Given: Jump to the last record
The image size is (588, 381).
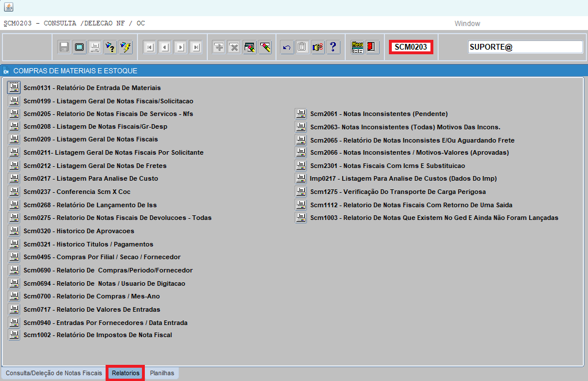Looking at the screenshot, I should pyautogui.click(x=196, y=47).
